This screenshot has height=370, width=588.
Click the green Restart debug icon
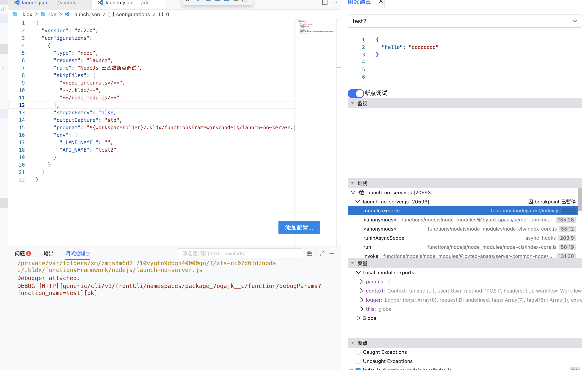pos(236,1)
